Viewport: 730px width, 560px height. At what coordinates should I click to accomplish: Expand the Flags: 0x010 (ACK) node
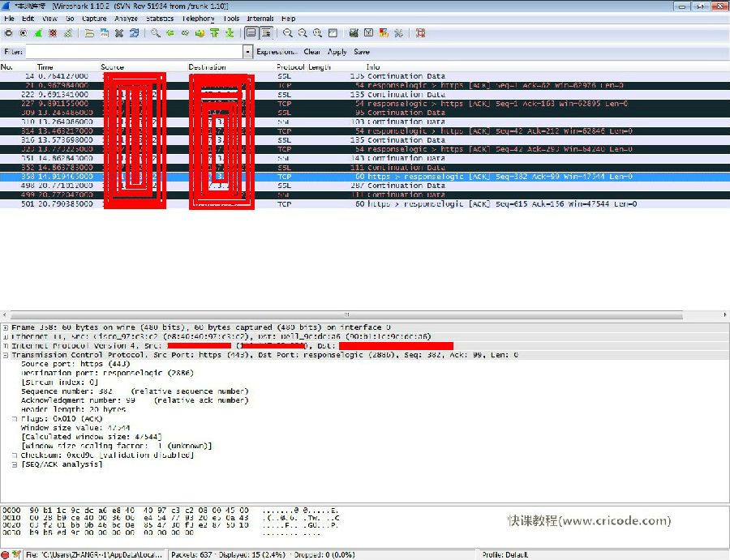click(x=15, y=419)
